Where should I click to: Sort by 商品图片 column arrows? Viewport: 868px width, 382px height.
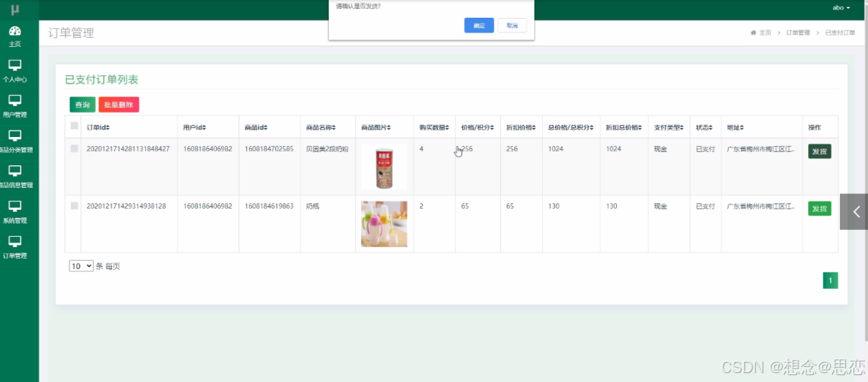coord(389,128)
